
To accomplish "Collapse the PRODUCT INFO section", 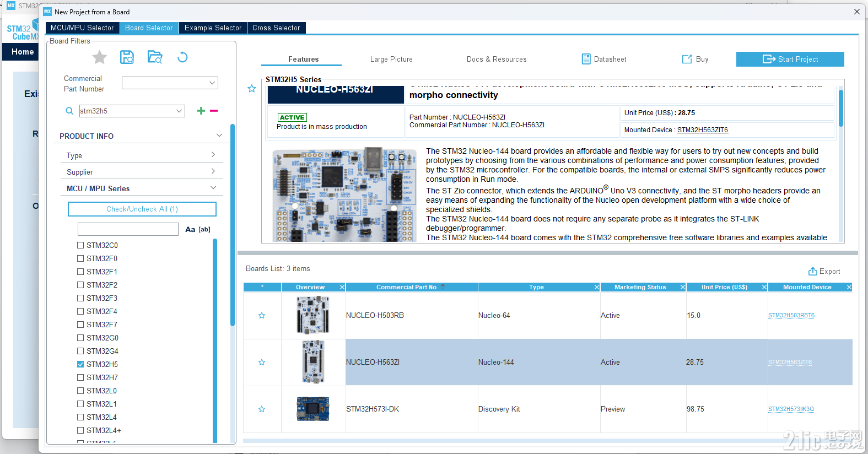I will click(x=219, y=136).
